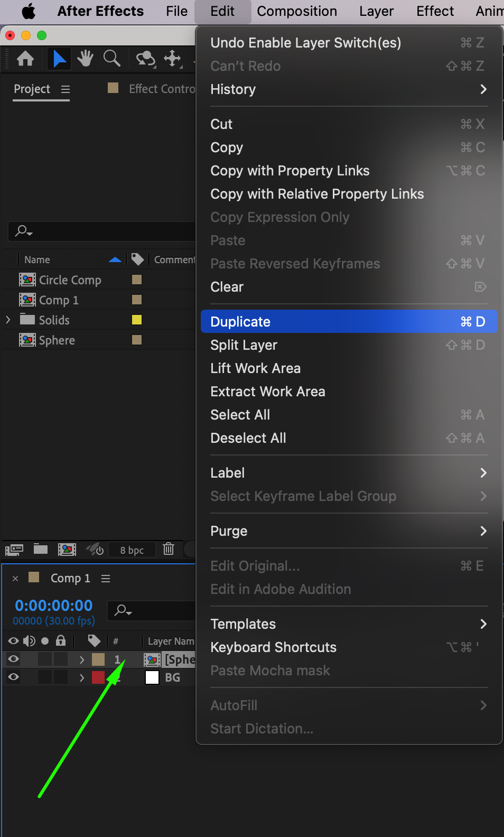The height and width of the screenshot is (837, 504).
Task: Toggle the lock switch for Sphere layer
Action: click(61, 659)
